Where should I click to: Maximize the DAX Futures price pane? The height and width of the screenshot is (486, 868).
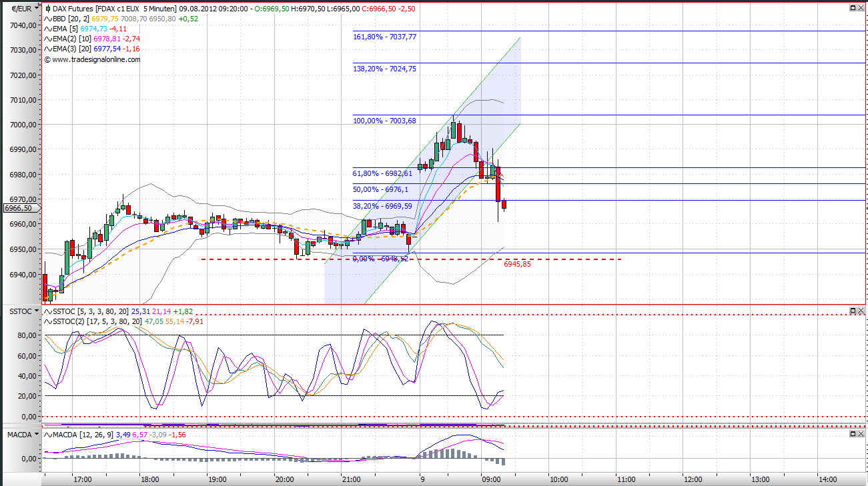(x=853, y=8)
